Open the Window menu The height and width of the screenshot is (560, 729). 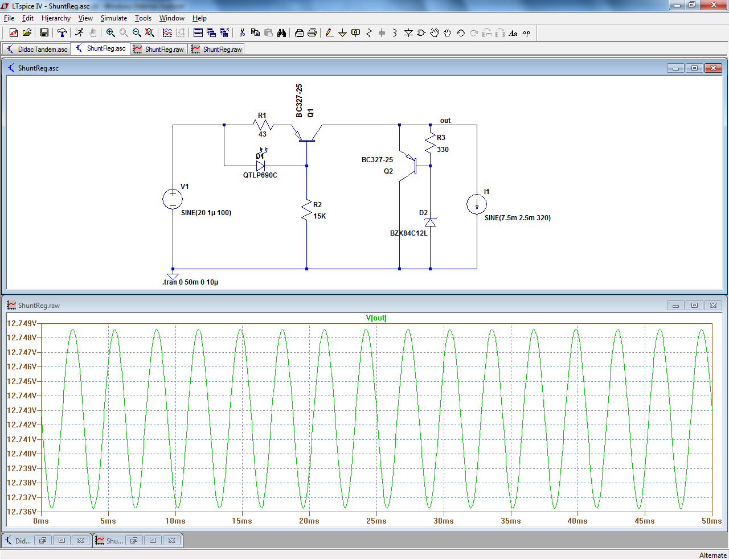click(172, 18)
